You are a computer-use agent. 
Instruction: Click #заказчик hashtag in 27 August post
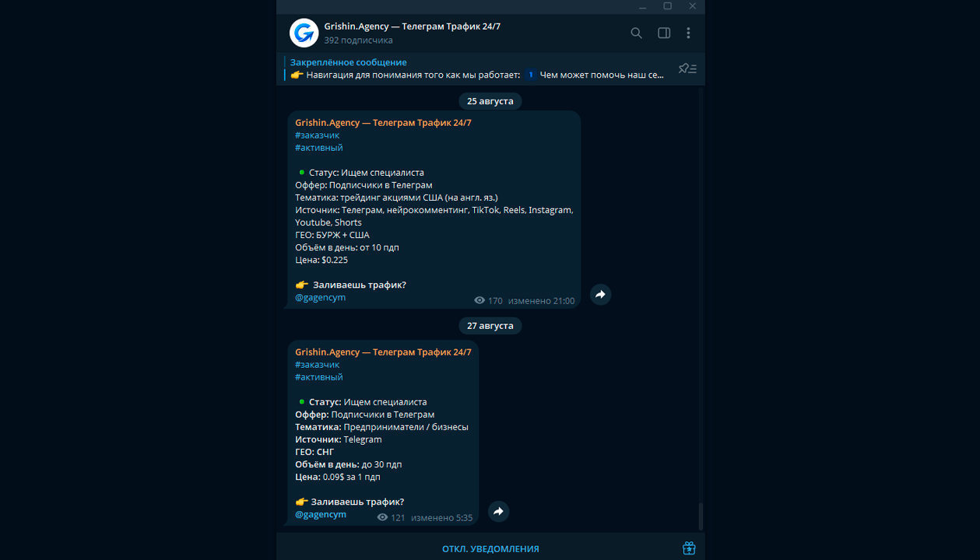point(318,365)
